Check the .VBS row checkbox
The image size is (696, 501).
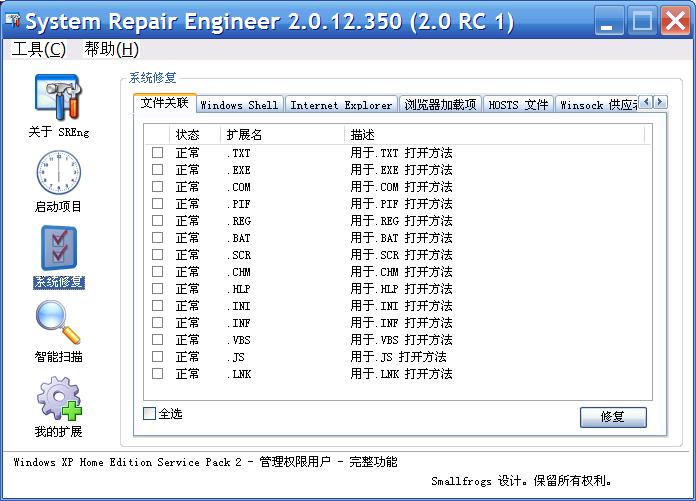click(157, 339)
